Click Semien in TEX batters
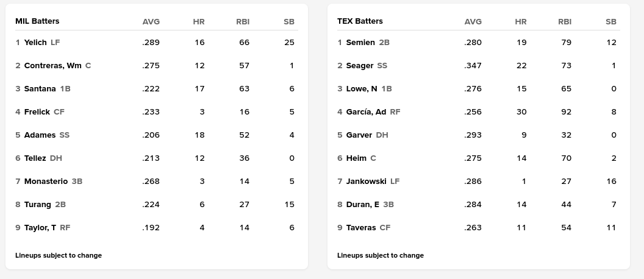The width and height of the screenshot is (644, 279). pyautogui.click(x=360, y=43)
